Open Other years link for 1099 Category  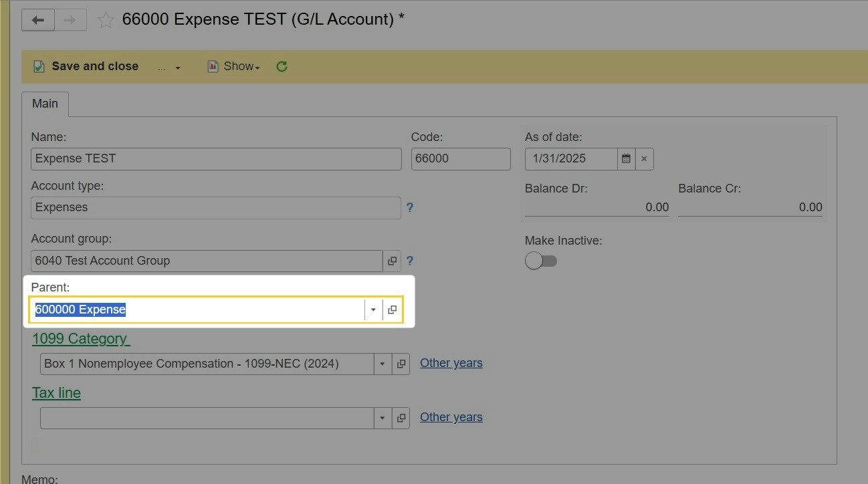(451, 363)
